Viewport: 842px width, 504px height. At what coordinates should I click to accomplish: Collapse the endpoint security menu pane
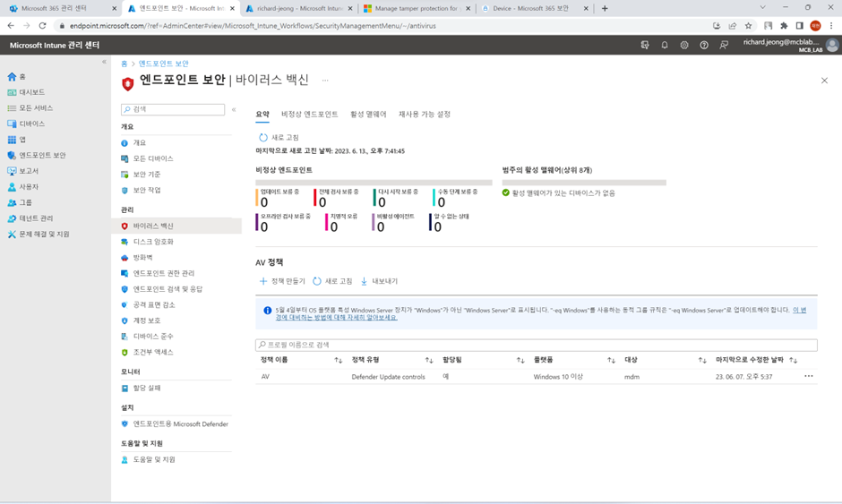tap(234, 109)
